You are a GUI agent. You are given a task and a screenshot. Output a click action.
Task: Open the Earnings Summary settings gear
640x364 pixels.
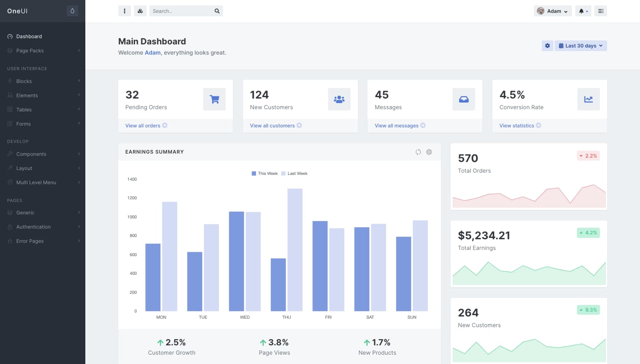click(429, 152)
